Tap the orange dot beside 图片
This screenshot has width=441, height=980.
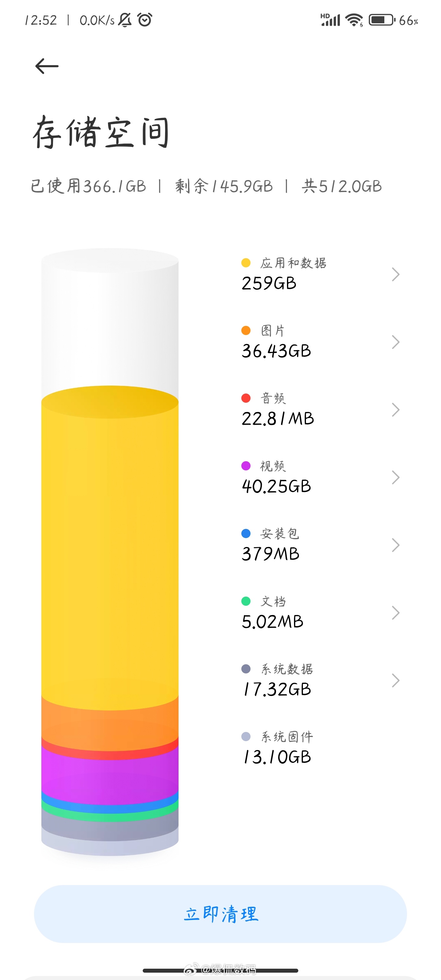246,331
